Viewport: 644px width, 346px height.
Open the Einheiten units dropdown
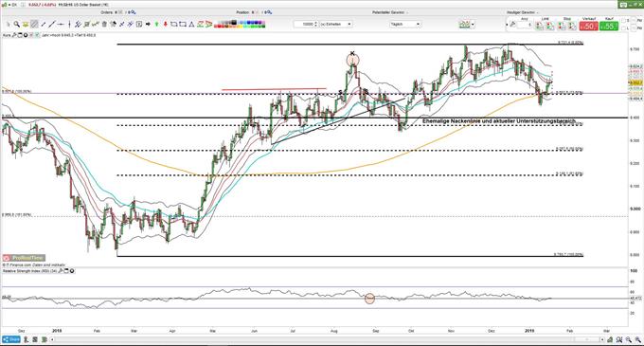335,25
